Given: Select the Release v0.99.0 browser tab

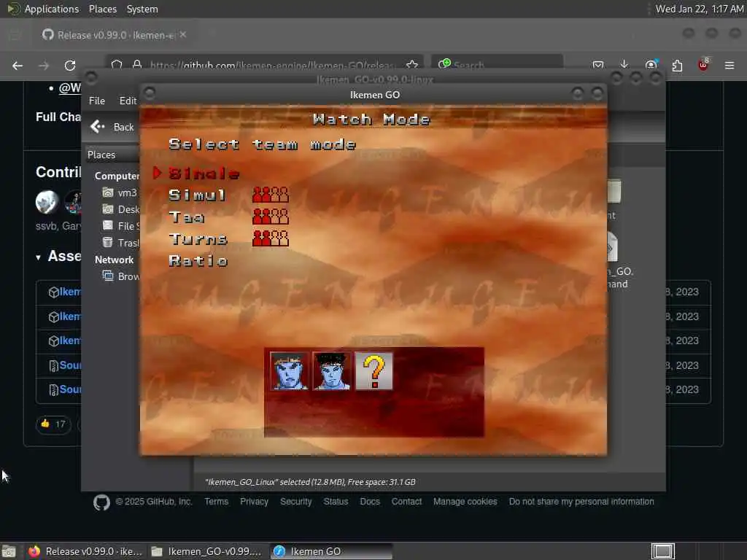Looking at the screenshot, I should 115,35.
